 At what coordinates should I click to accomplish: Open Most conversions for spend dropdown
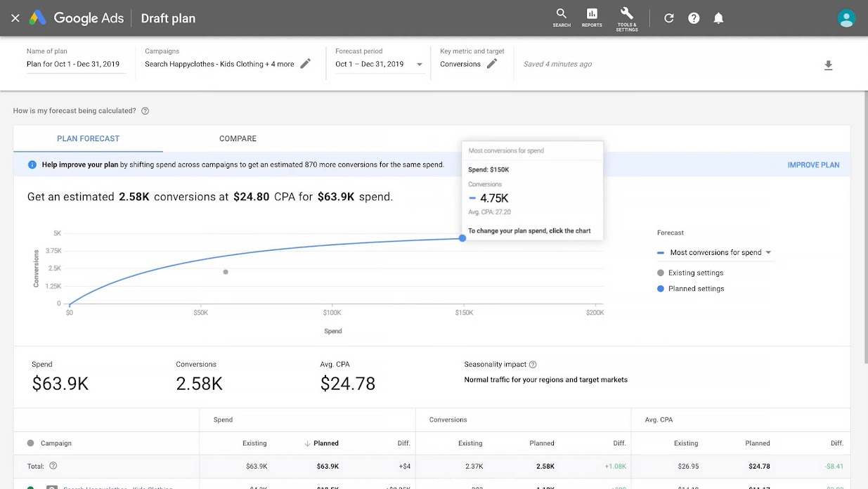767,252
